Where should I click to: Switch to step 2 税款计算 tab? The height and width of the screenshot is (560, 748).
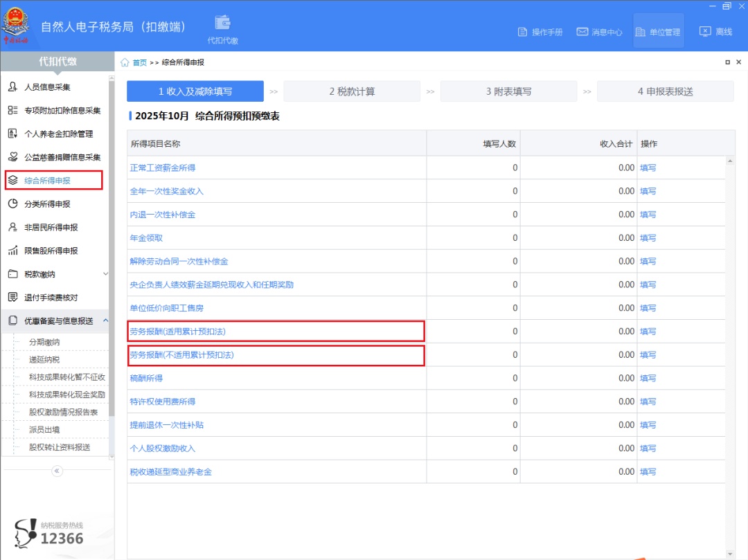tap(352, 91)
